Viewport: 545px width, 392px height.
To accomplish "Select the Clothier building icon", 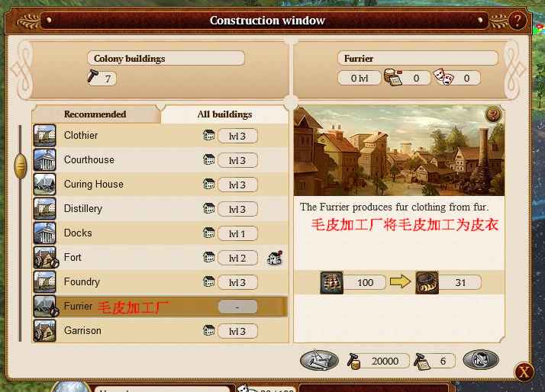I will tap(44, 136).
